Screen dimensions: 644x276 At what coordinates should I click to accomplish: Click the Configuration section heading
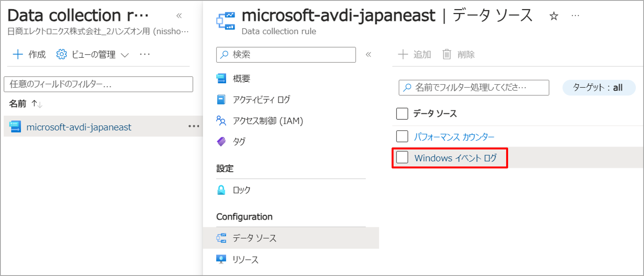point(244,217)
